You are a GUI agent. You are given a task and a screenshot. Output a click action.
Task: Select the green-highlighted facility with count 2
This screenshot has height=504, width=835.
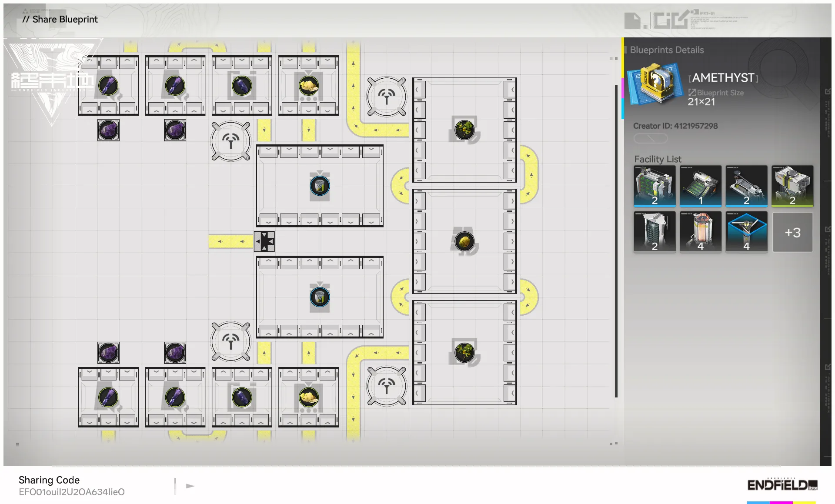tap(792, 186)
